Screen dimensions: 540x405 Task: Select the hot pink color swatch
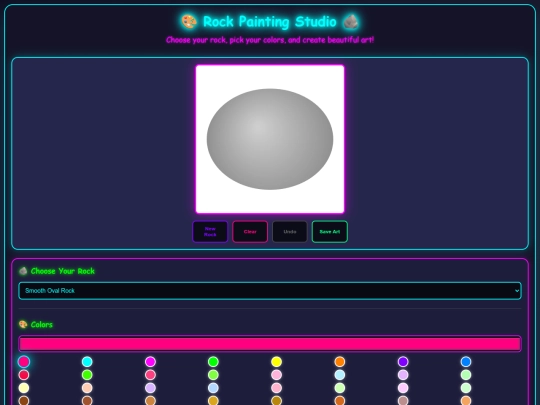click(x=24, y=362)
